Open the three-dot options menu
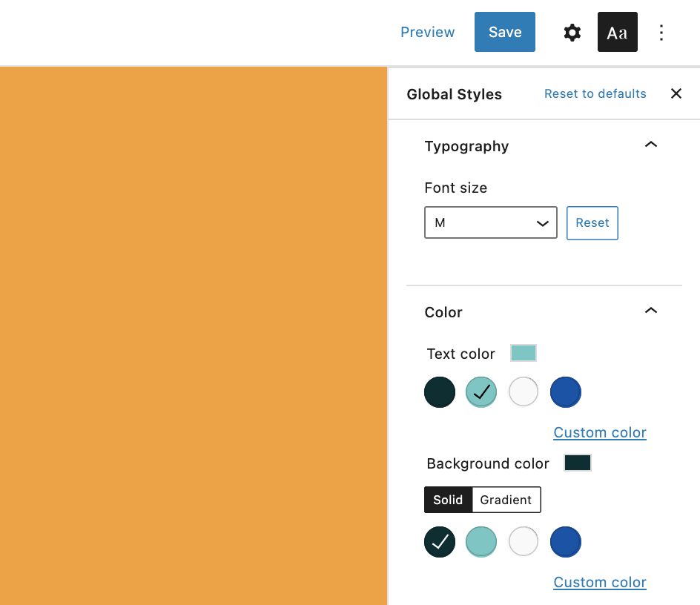This screenshot has width=700, height=605. (x=661, y=33)
